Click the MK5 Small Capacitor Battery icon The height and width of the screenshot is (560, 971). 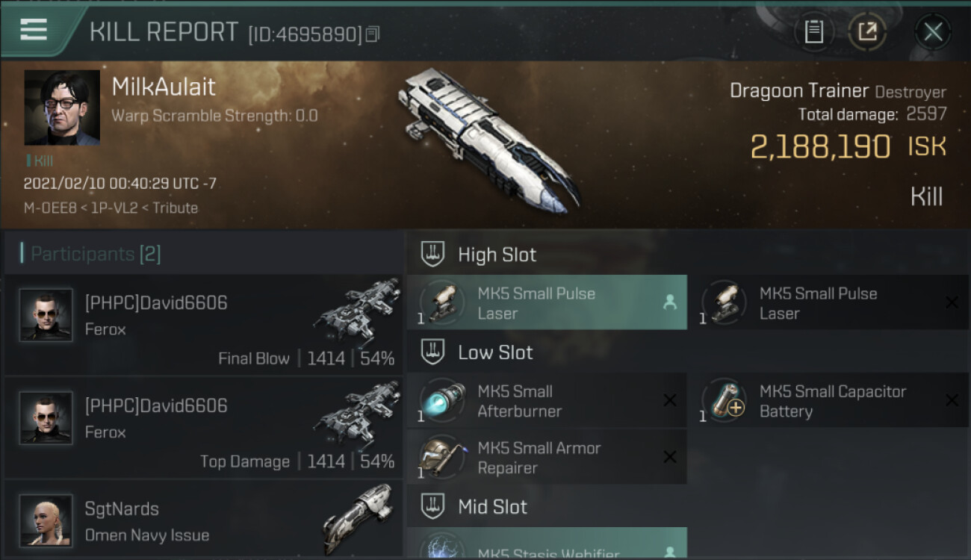click(724, 401)
